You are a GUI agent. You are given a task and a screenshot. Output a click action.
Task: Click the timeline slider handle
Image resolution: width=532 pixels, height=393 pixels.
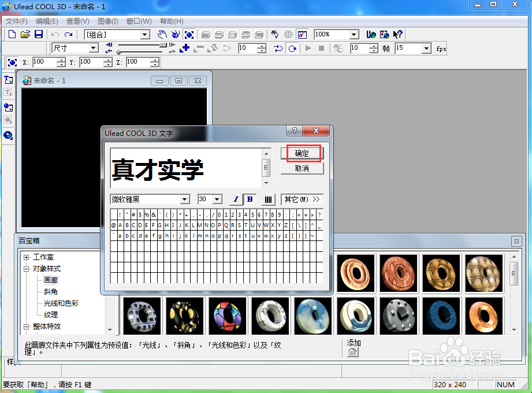(118, 52)
